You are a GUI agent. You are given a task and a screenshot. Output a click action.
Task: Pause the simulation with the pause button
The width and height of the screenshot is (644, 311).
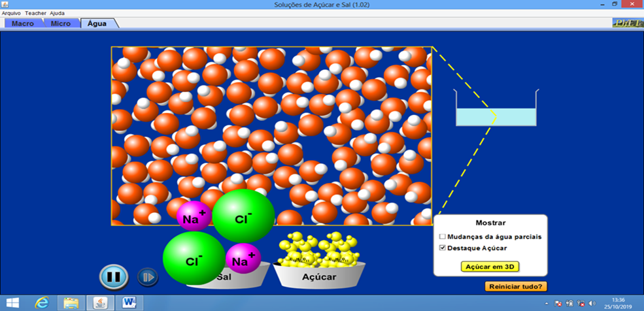point(113,276)
